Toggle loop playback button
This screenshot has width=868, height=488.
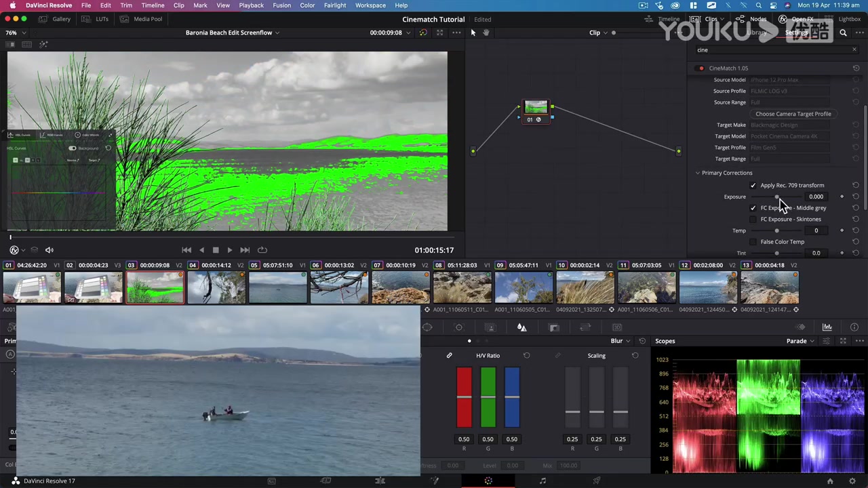point(261,250)
